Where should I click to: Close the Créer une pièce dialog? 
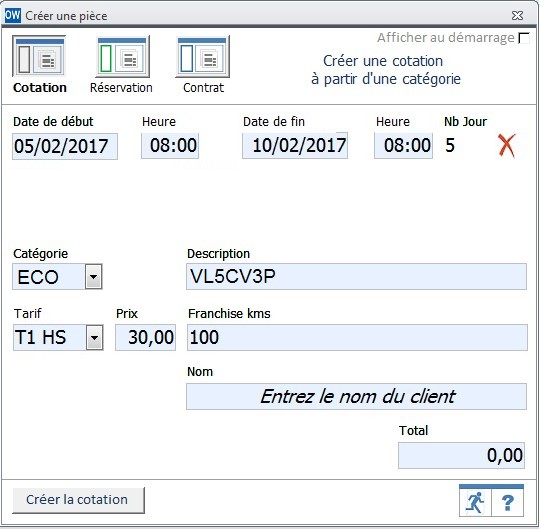click(x=517, y=16)
